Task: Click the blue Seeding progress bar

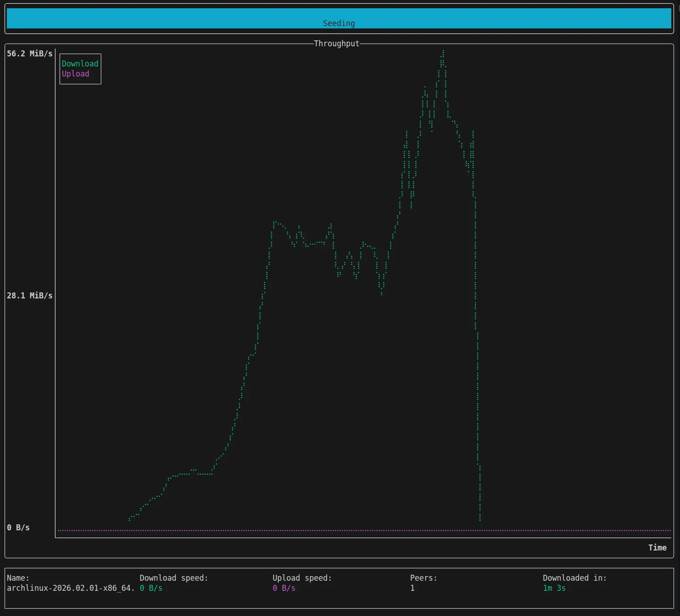Action: 339,18
